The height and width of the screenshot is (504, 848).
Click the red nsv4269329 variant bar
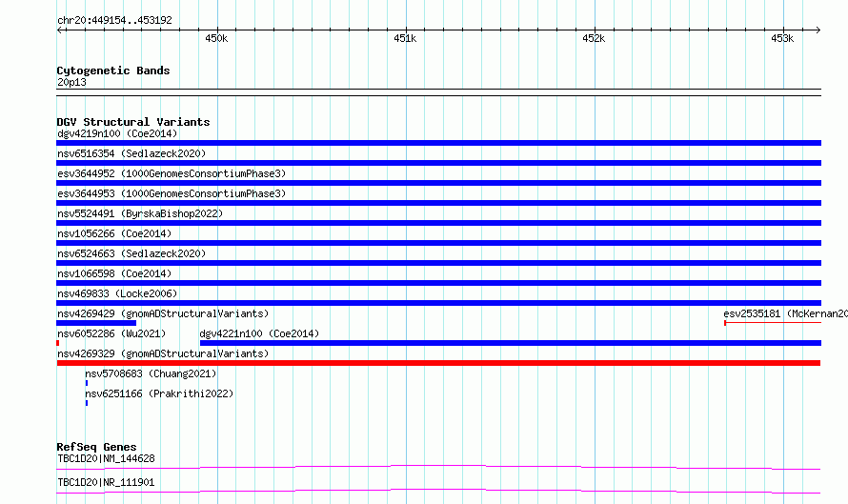tap(438, 363)
